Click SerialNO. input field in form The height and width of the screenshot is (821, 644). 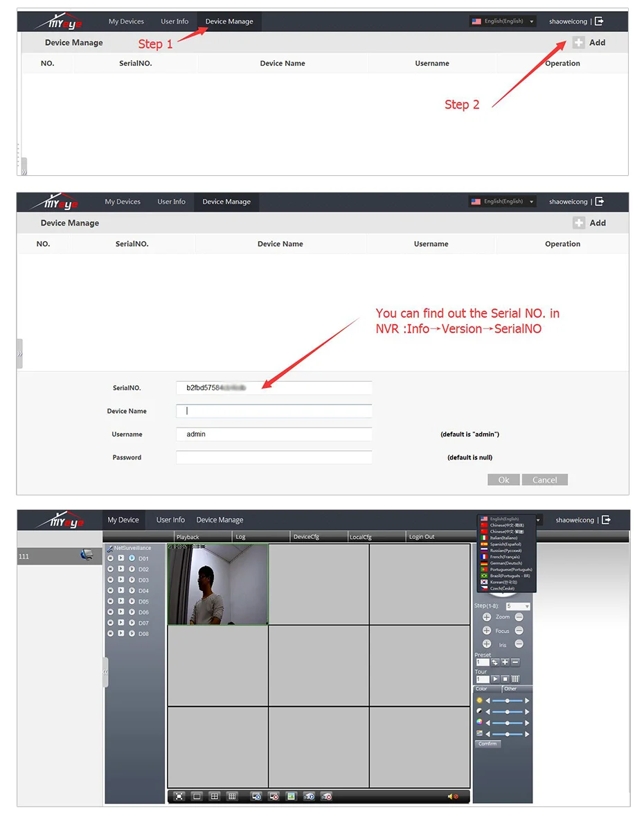tap(274, 388)
